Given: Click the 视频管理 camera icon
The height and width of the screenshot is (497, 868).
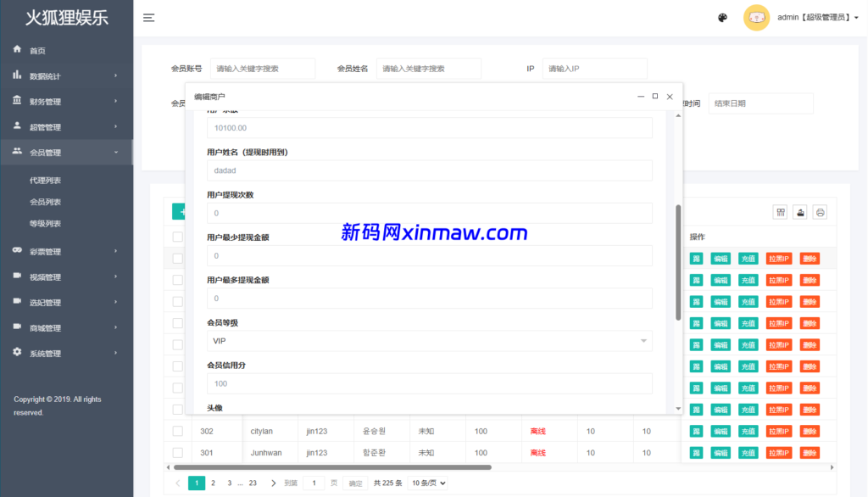Looking at the screenshot, I should coord(17,276).
